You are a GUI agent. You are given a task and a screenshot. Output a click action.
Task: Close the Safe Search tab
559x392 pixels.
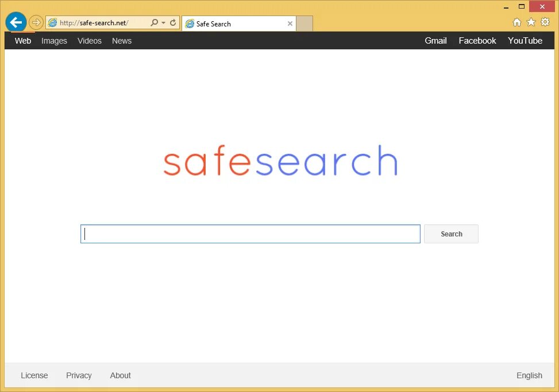290,24
